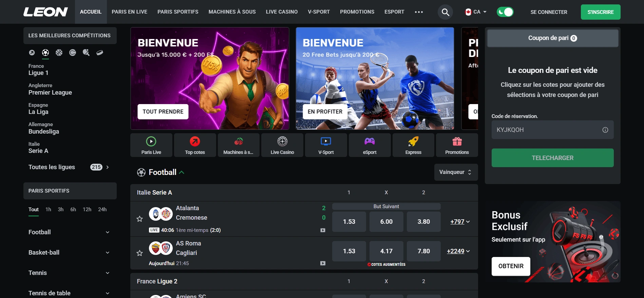Toggle the green theme switch in header
Viewport: 644px width, 298px height.
tap(505, 12)
